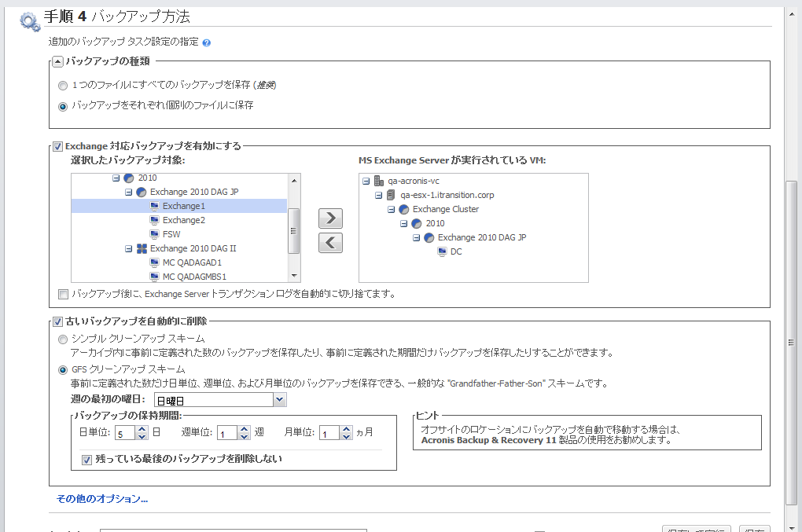Screen dimensions: 802x532
Task: Disable the Exchange-aware backup checkbox
Action: [57, 145]
